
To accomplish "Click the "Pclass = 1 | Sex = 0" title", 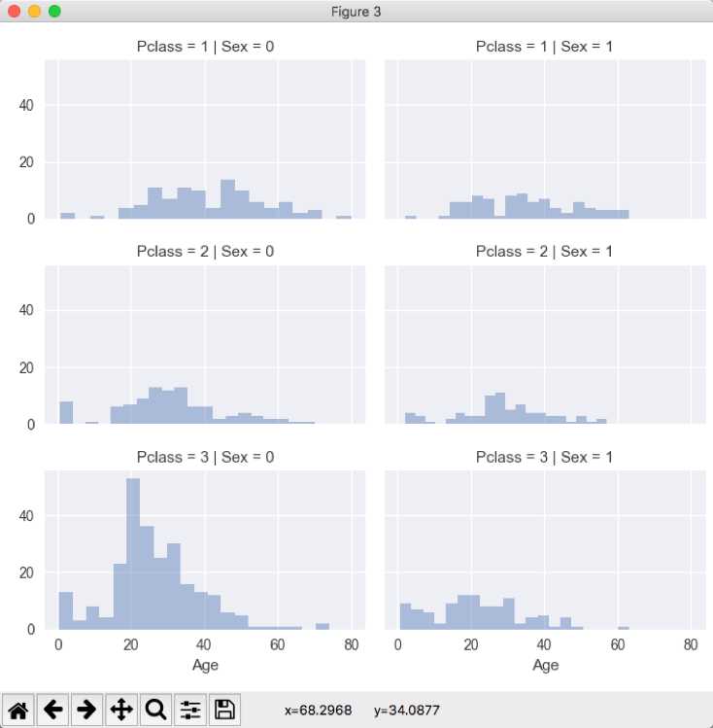I will click(205, 46).
